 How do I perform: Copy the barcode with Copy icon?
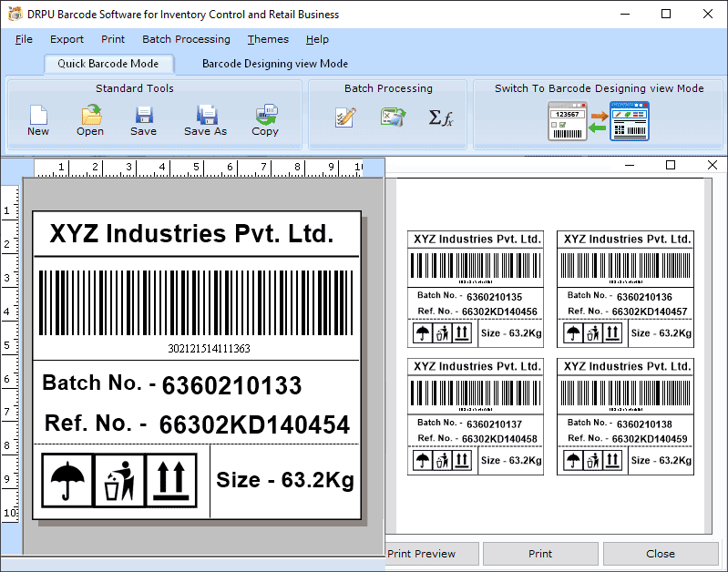click(x=266, y=115)
